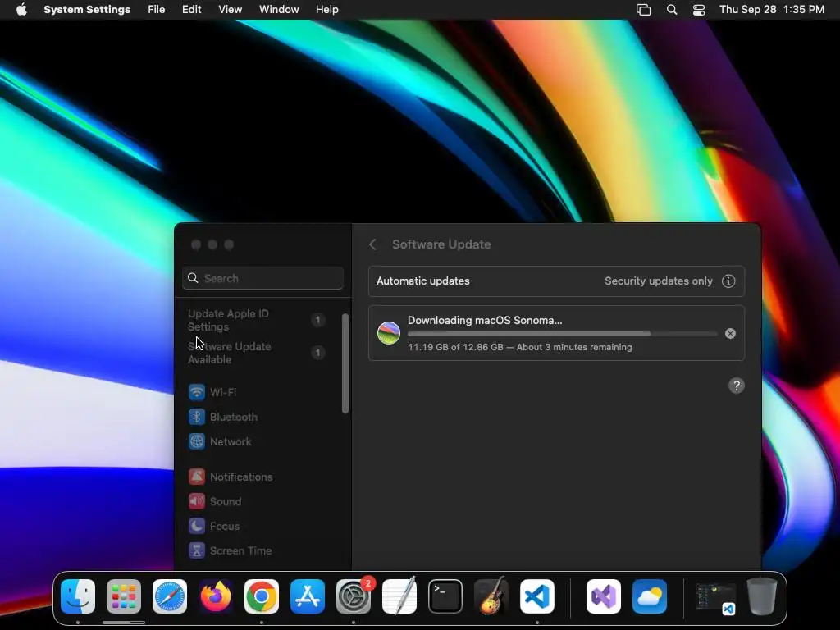The height and width of the screenshot is (630, 840).
Task: Click the sidebar scrollbar
Action: coord(345,363)
